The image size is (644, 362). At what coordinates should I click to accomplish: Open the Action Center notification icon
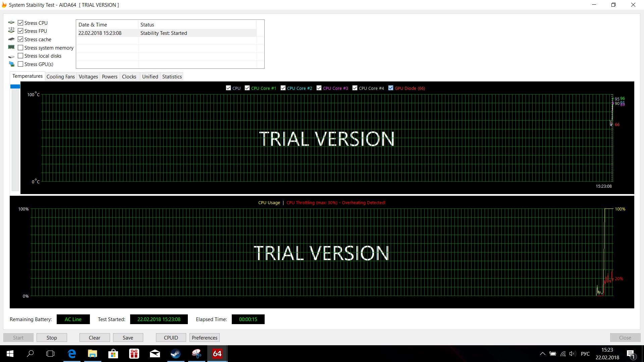(x=631, y=354)
